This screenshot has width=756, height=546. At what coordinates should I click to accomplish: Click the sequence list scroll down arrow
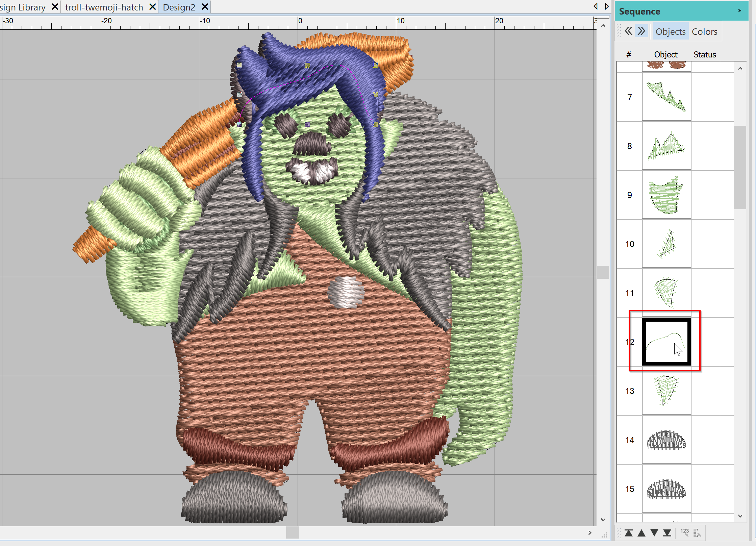pos(740,516)
